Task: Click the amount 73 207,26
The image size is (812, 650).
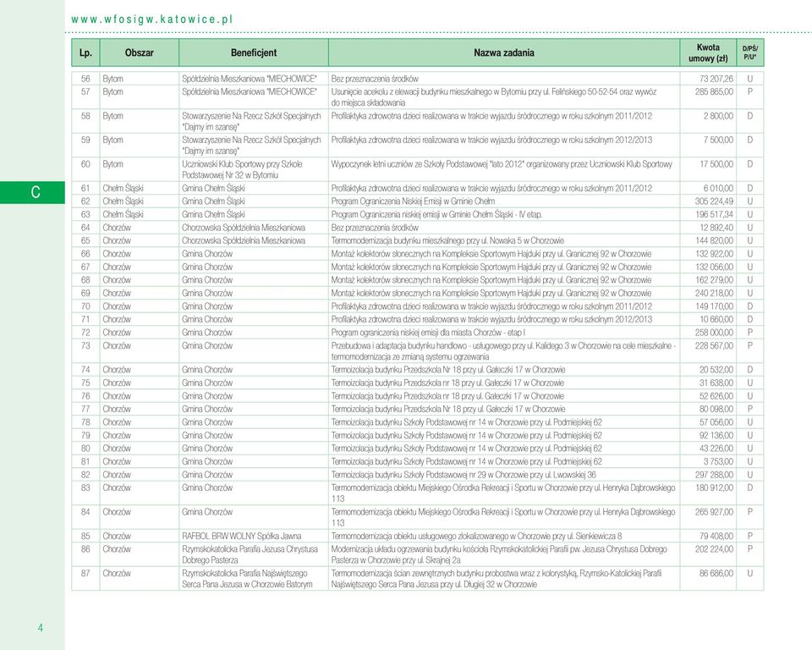Action: (x=716, y=79)
